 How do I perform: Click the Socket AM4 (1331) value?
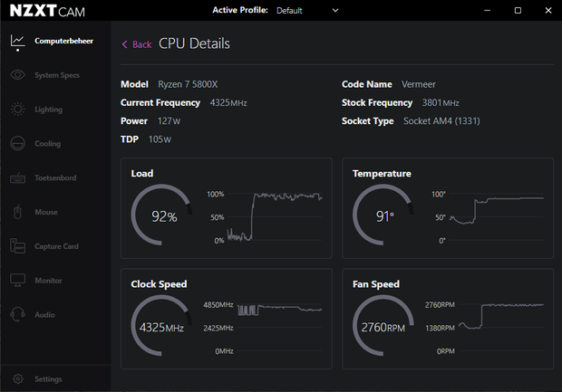pos(441,121)
